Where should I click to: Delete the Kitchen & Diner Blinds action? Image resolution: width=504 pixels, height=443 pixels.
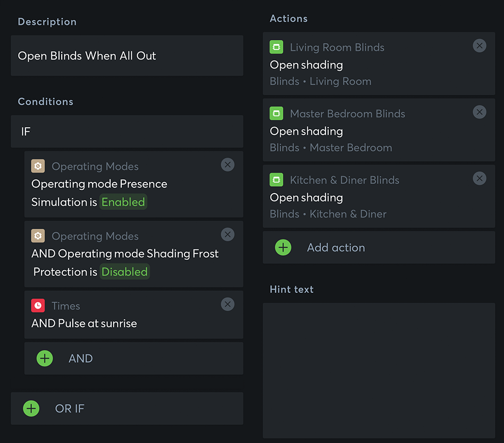pos(480,179)
